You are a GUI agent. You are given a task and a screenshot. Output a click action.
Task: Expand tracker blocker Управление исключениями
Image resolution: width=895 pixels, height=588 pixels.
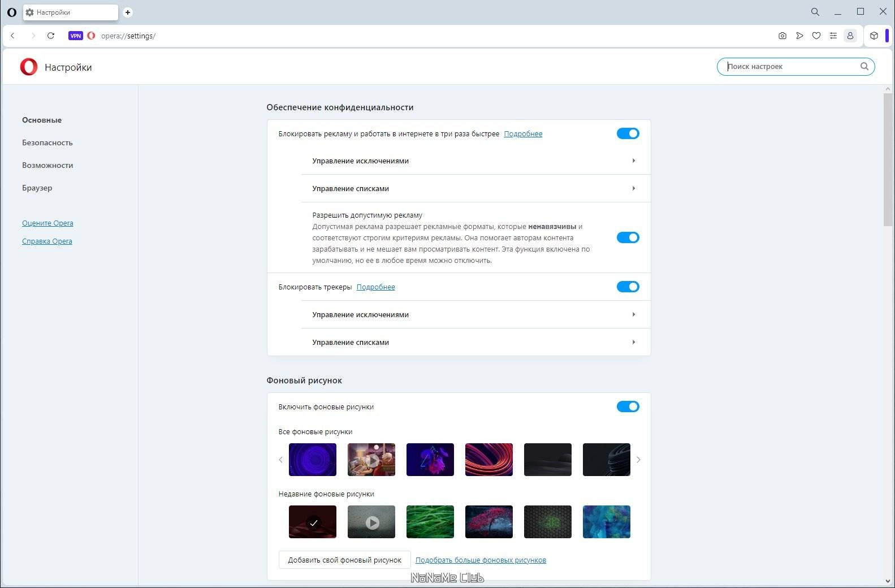(475, 314)
